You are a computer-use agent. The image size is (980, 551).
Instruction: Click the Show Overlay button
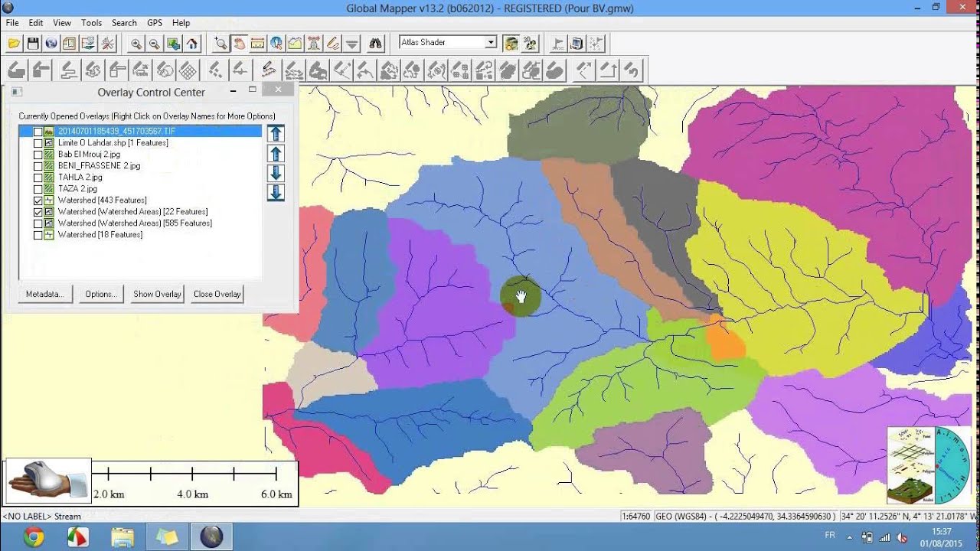157,294
